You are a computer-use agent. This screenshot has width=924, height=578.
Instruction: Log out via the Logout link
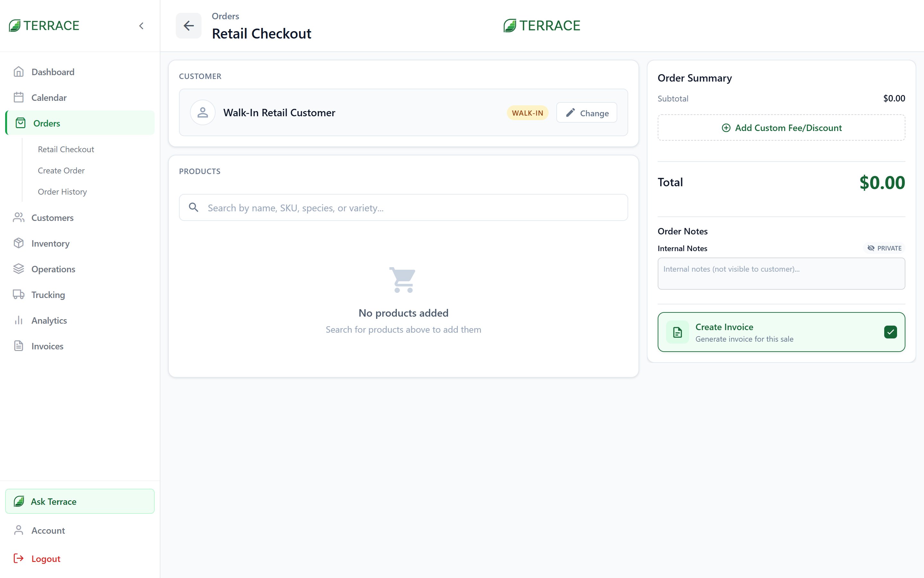point(80,558)
